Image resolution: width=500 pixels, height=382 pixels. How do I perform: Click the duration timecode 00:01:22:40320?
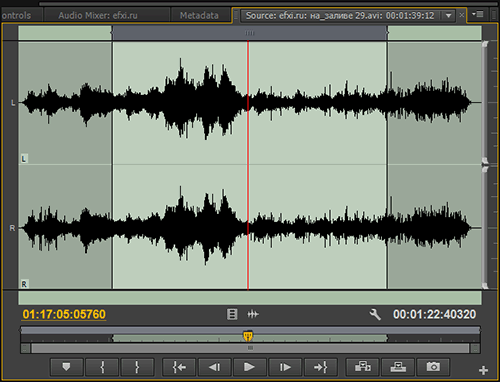coord(434,314)
